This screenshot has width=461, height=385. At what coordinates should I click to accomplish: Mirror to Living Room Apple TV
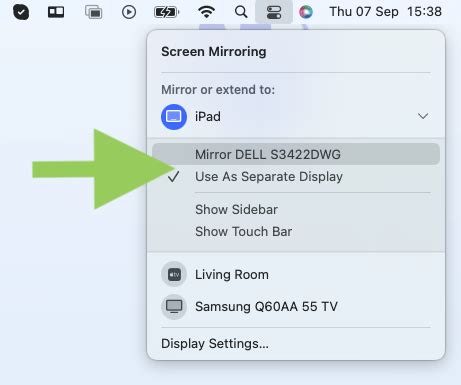pos(296,275)
